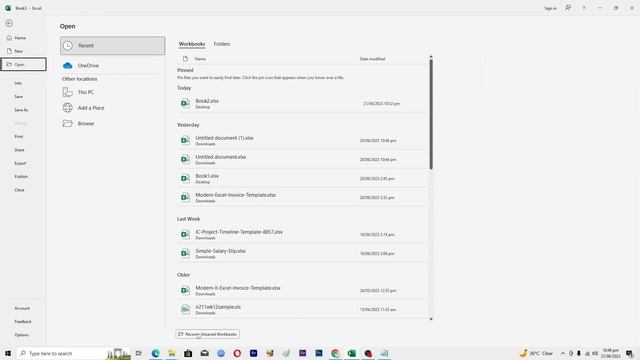Open Mail from the taskbar
Viewport: 640px width, 360px height.
(204, 353)
